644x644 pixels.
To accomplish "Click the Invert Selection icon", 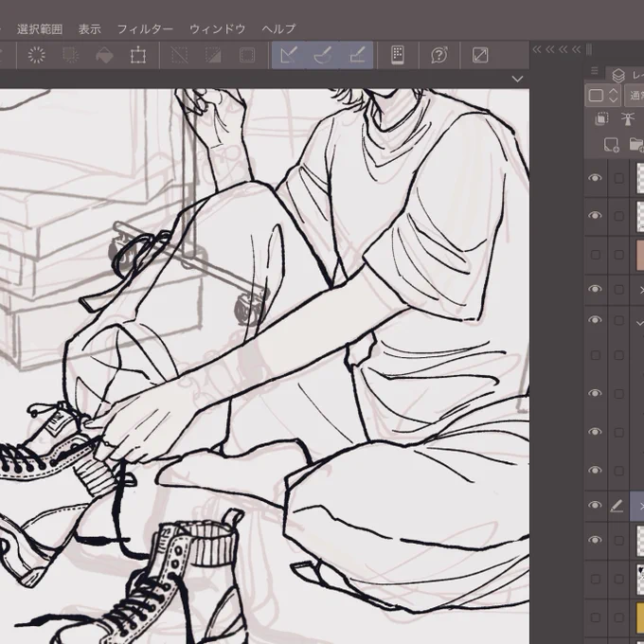I will [x=213, y=55].
